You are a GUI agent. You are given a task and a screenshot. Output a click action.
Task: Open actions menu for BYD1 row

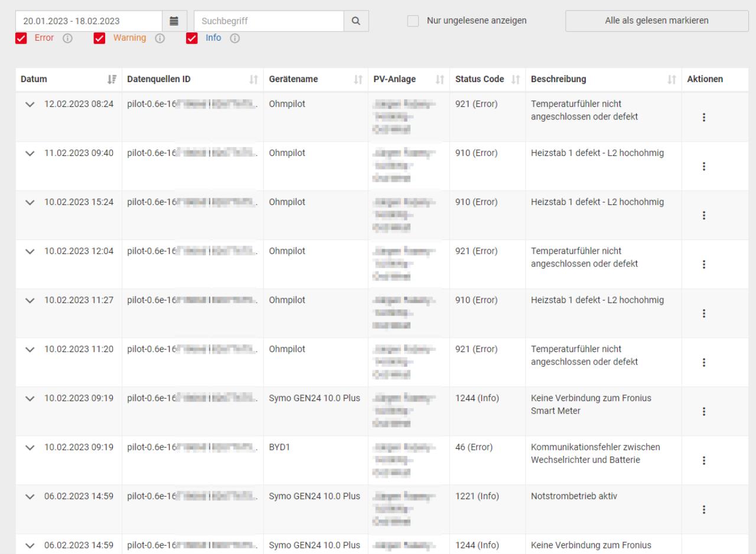[x=703, y=461]
